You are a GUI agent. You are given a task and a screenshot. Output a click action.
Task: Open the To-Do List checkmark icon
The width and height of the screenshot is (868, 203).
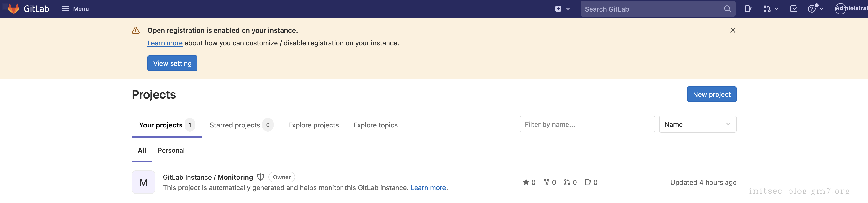(x=794, y=9)
